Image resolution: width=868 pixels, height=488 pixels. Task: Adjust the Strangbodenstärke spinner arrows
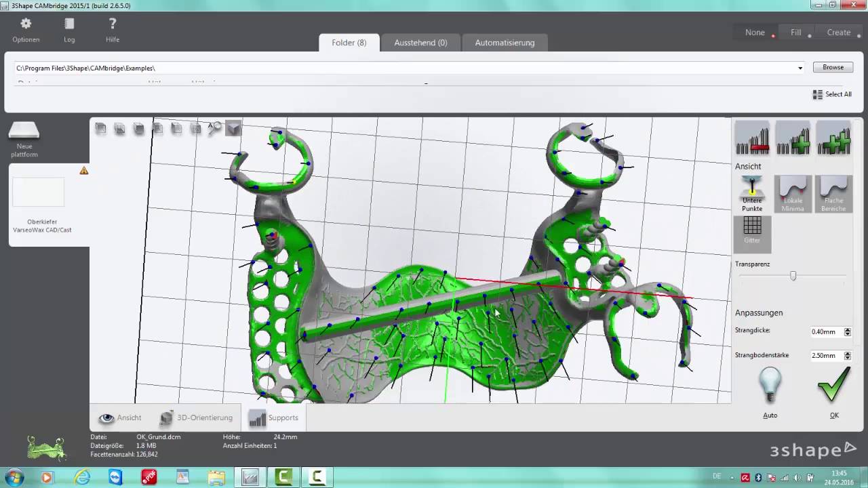[848, 356]
